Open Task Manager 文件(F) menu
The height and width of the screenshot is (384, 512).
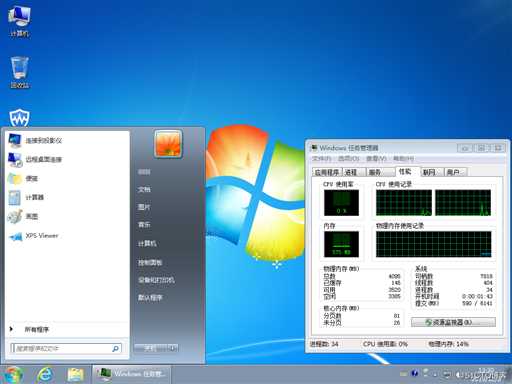click(322, 158)
